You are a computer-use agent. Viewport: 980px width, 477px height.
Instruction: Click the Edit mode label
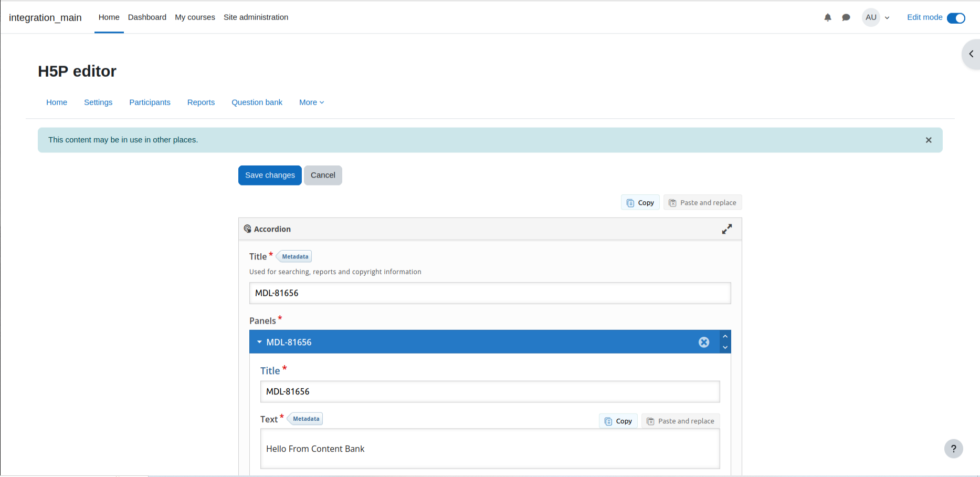tap(924, 17)
